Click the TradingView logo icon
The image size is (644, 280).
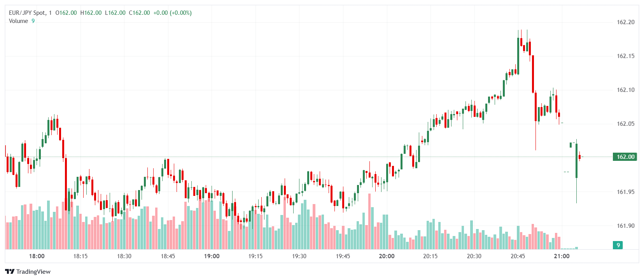coord(10,271)
